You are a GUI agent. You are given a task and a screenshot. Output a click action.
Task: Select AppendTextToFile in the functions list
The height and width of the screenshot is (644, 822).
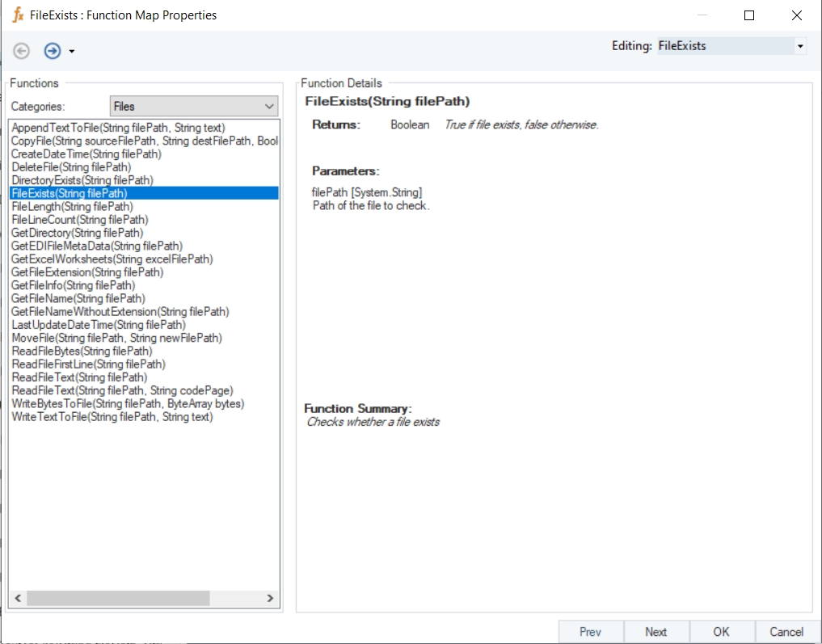(118, 128)
